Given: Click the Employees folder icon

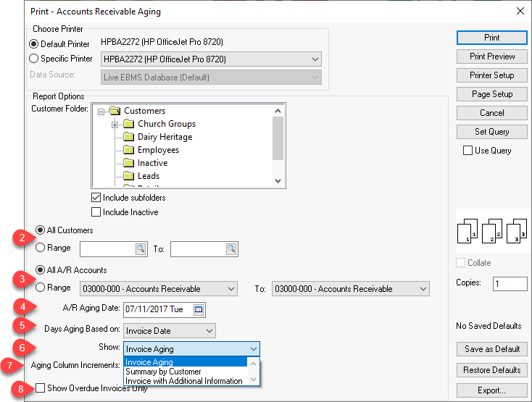Looking at the screenshot, I should point(129,150).
